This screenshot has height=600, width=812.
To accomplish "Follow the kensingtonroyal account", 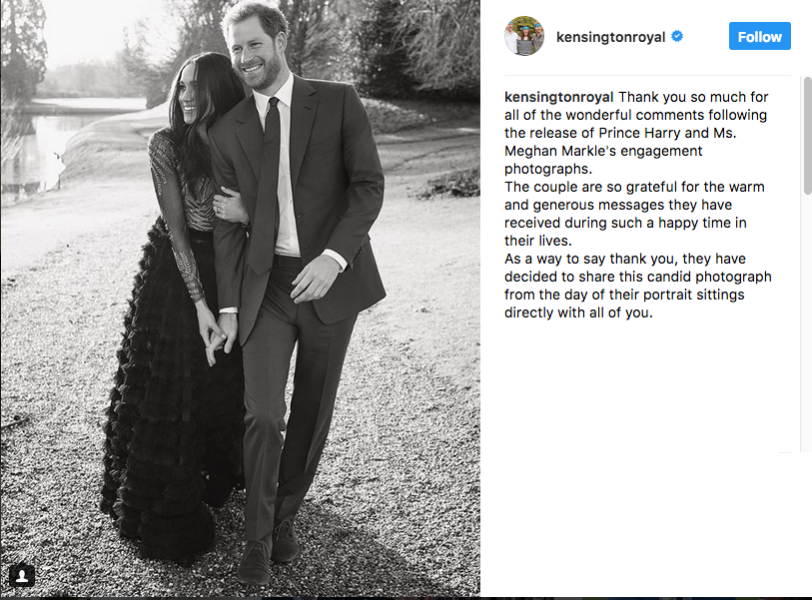I will pos(759,36).
